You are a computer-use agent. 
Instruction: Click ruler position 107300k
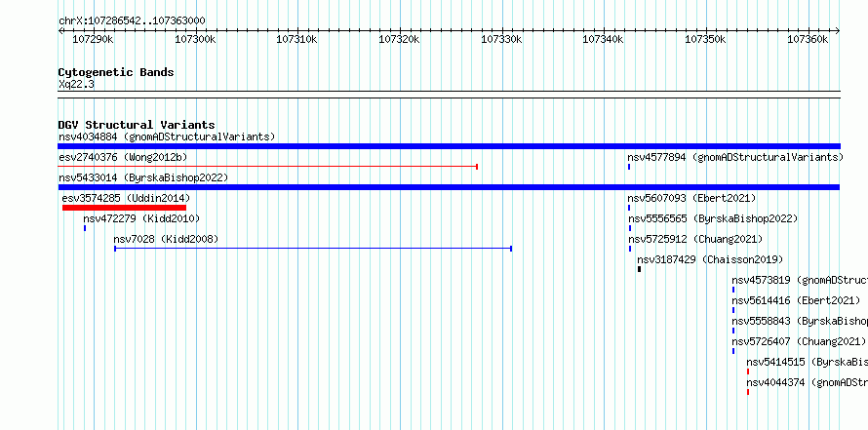point(195,39)
